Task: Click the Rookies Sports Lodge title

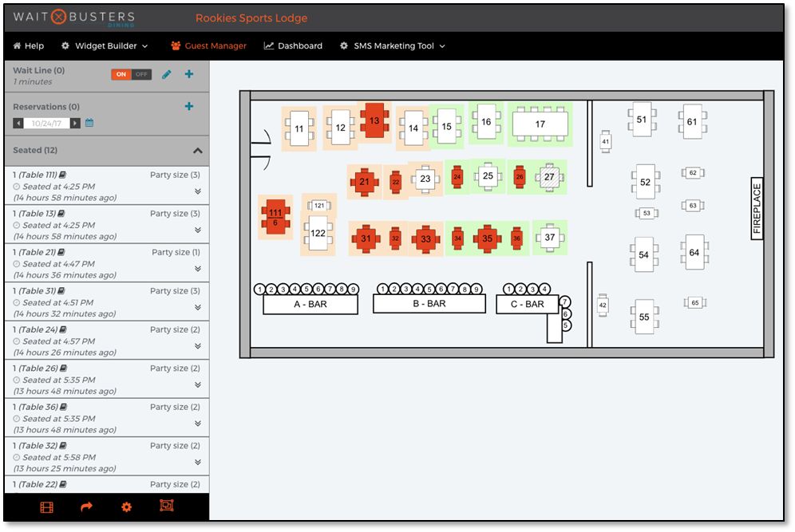Action: (x=251, y=18)
